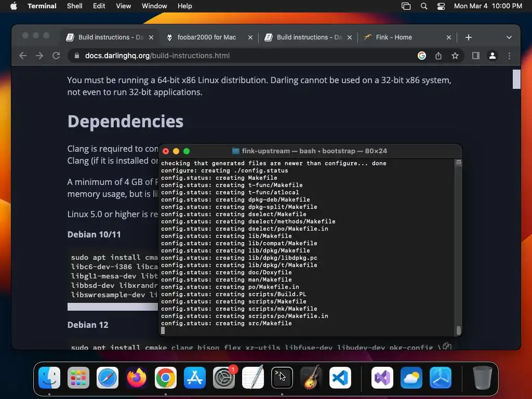Open Spotlight search in menu bar
This screenshot has height=399, width=532.
[x=424, y=6]
